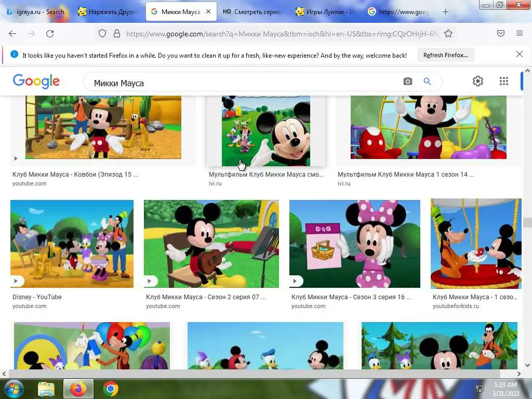
Task: Open link Мультфильм Клуб Микки Мауса смо...
Action: pos(266,175)
